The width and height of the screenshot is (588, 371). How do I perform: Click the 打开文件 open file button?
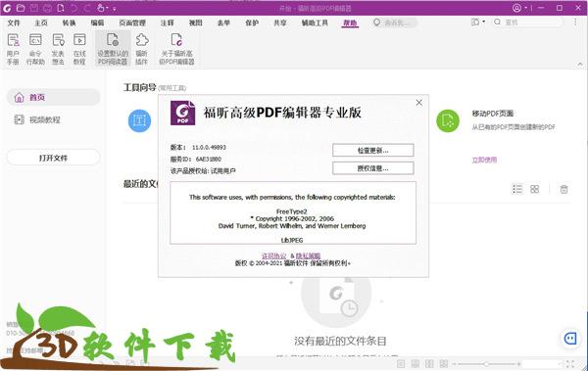53,158
